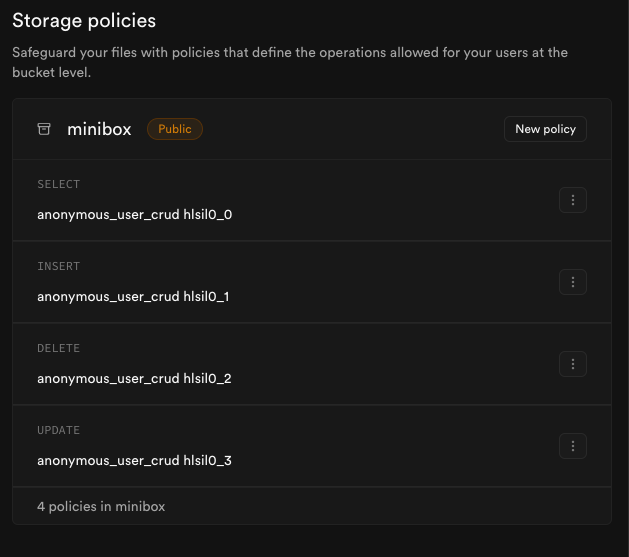Viewport: 629px width, 557px height.
Task: Select the minibox bucket name
Action: coord(99,129)
